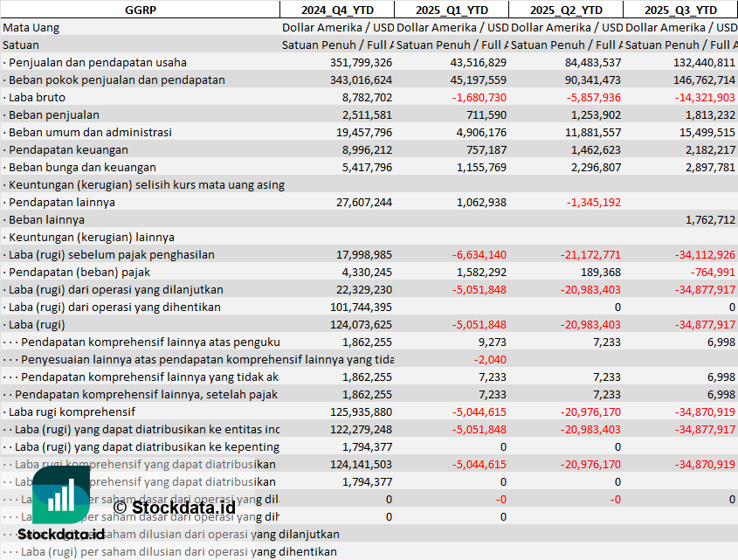This screenshot has width=738, height=560.
Task: Click the © Stockdata.id watermark text
Action: [x=175, y=507]
